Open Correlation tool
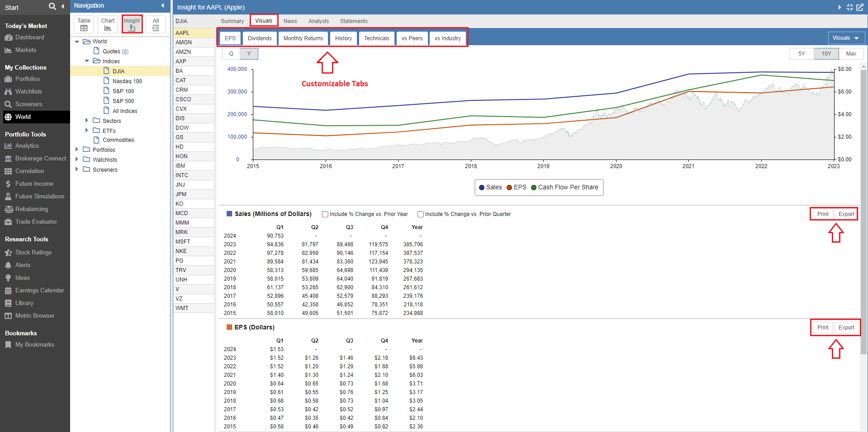Screen dimensions: 868x432 click(x=30, y=171)
